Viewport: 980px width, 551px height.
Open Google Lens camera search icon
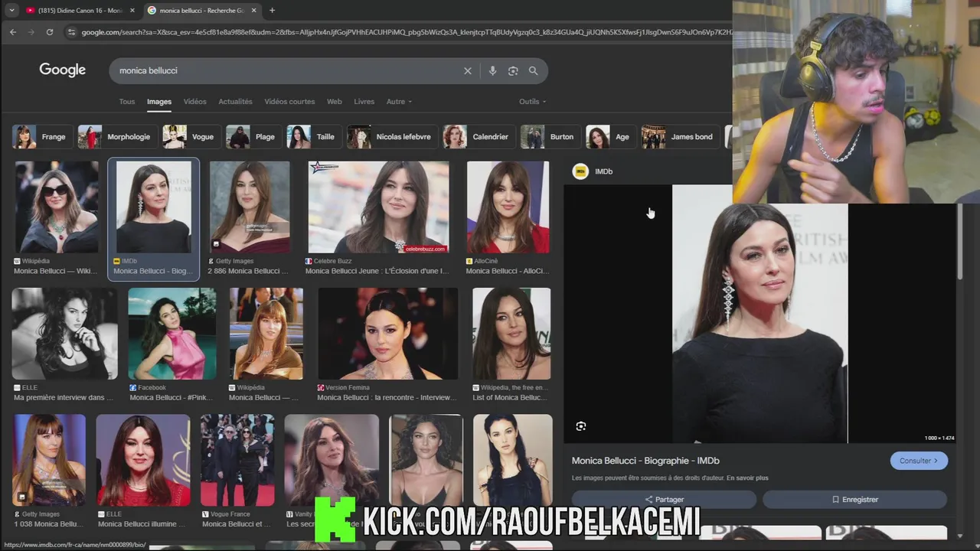click(513, 70)
